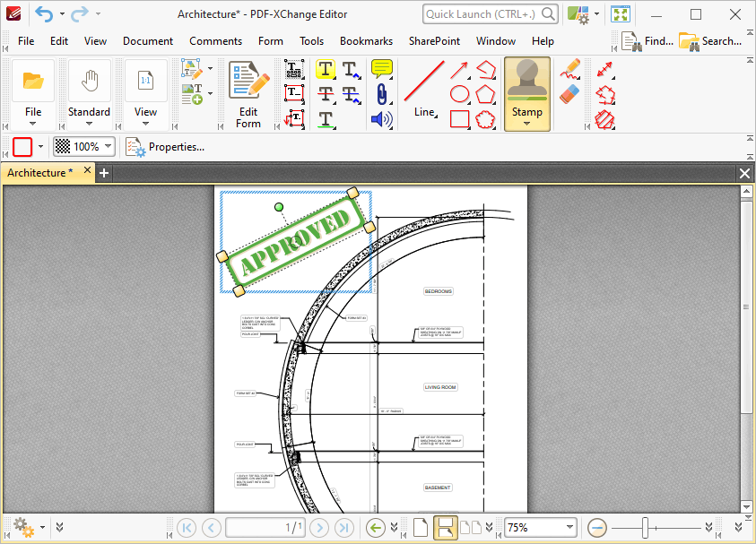
Task: Select the Attach File paperclip tool
Action: pyautogui.click(x=382, y=94)
